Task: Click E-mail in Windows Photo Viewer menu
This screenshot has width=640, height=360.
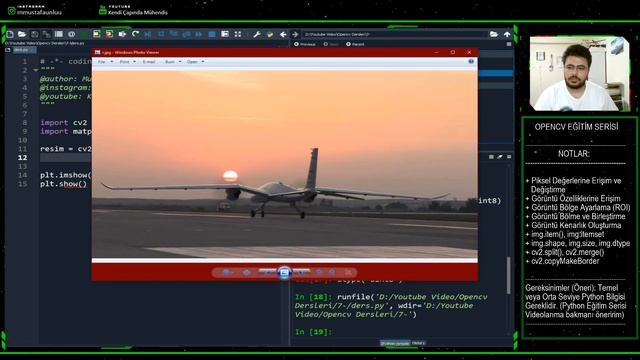Action: point(149,62)
